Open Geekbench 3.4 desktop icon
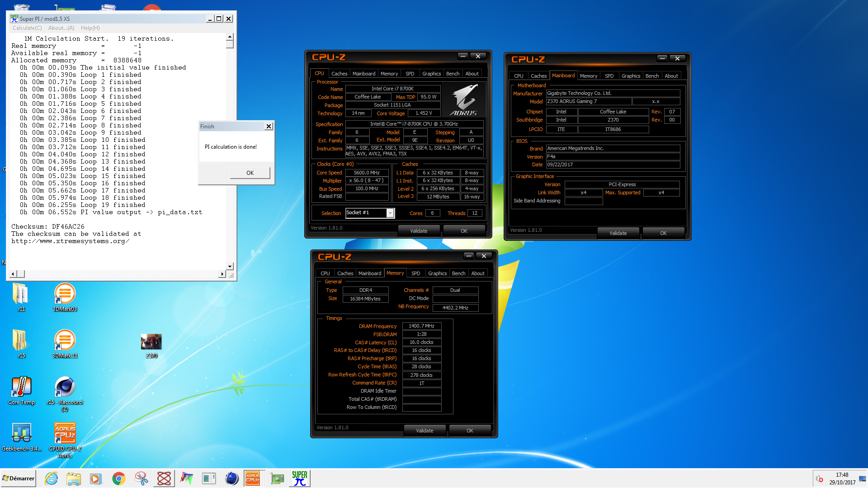Screen dimensions: 868x488 (x=21, y=436)
